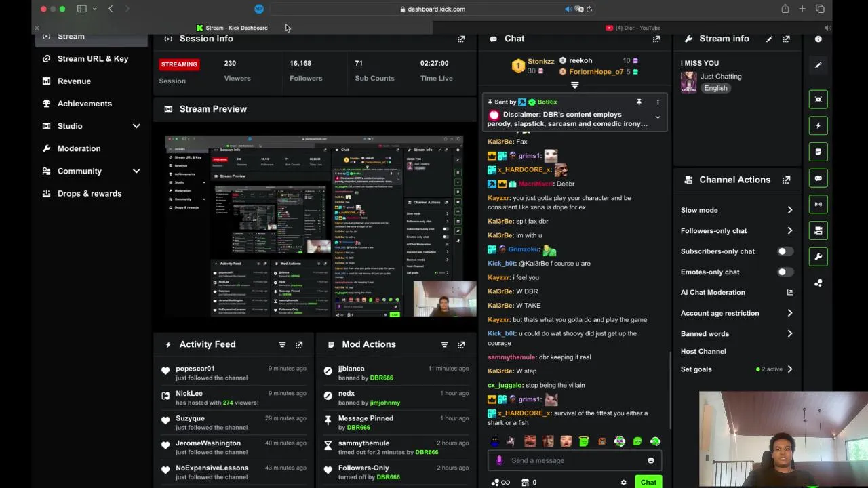
Task: Expand Slow mode options
Action: (x=789, y=210)
